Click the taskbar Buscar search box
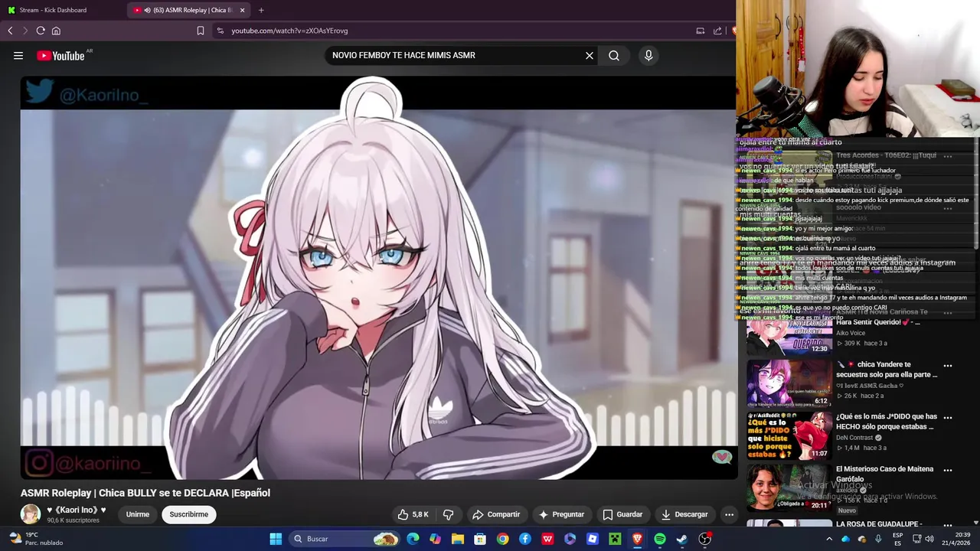 (x=346, y=539)
